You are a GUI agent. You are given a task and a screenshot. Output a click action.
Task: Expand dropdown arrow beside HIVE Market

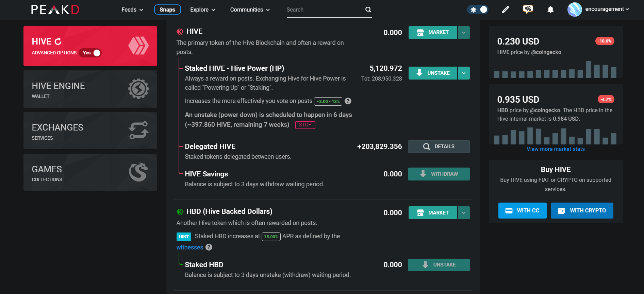click(464, 33)
